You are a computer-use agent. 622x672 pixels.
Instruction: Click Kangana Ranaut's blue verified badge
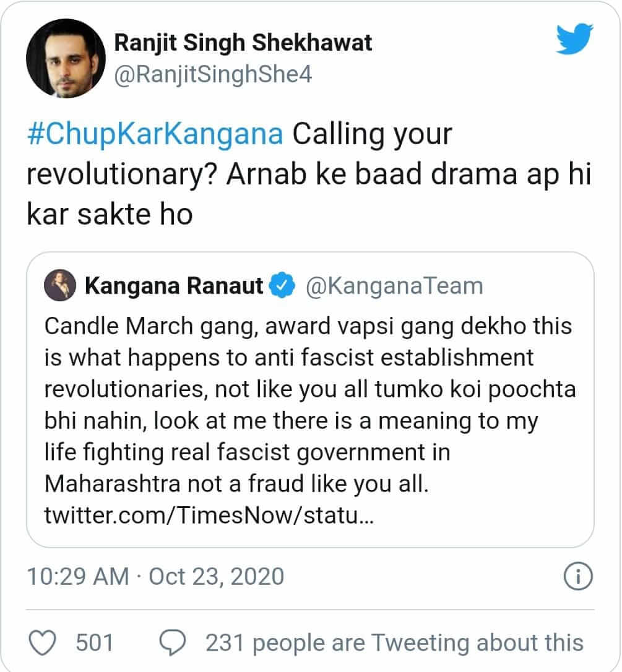(283, 286)
